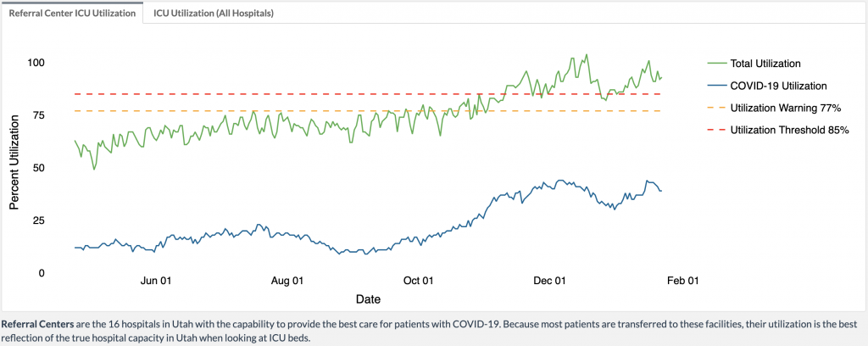This screenshot has height=346, width=868.
Task: Open the Referral Center ICU Utilization tab
Action: tap(72, 14)
